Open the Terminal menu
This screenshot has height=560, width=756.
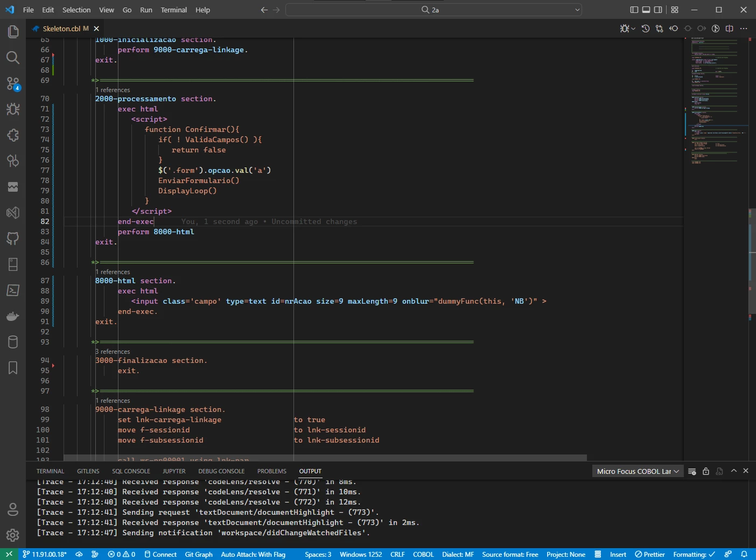tap(174, 10)
